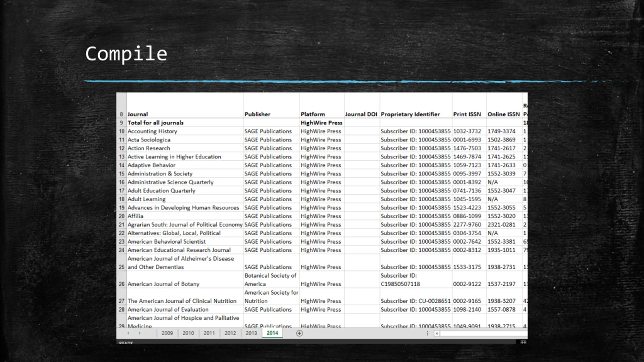
Task: Click The American Journal of Clinical Nutrition
Action: click(185, 297)
